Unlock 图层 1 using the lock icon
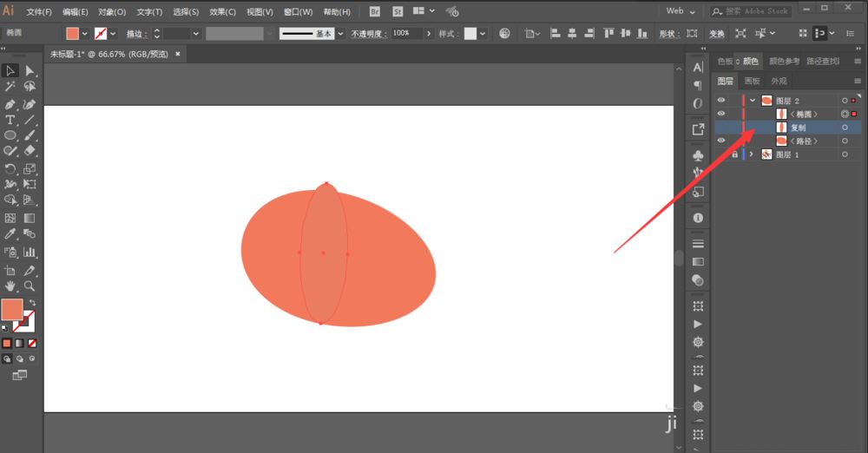The image size is (868, 453). point(735,154)
